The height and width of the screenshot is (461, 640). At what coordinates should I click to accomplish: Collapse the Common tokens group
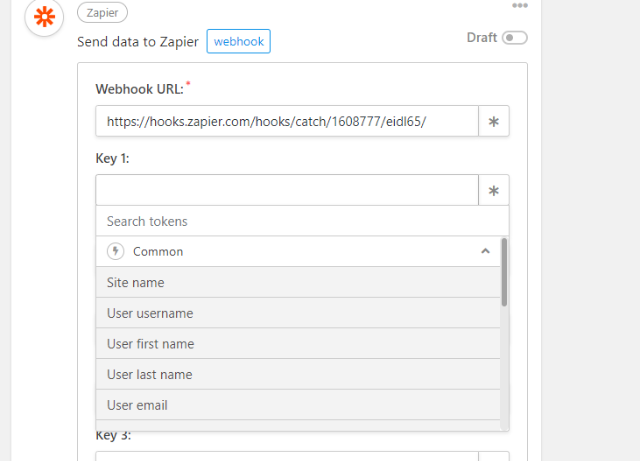tap(485, 251)
